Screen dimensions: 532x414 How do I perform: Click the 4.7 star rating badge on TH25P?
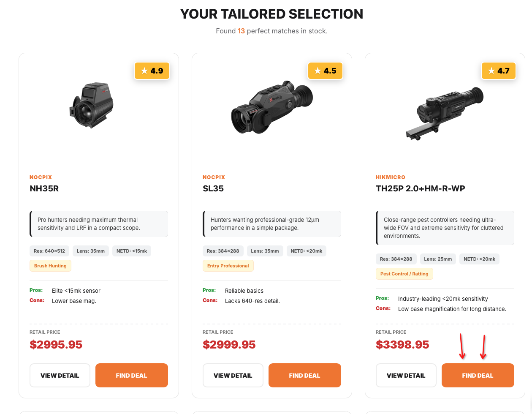499,71
